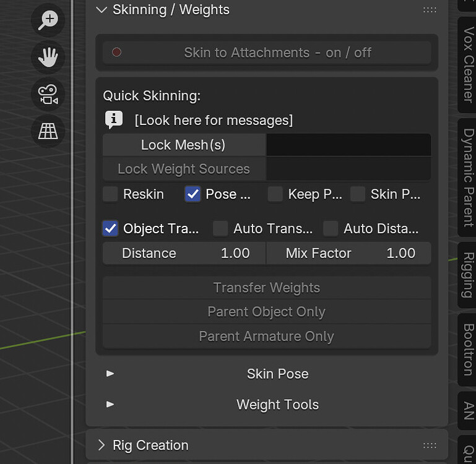Click the Mix Factor value slider
This screenshot has width=476, height=464.
coord(349,253)
